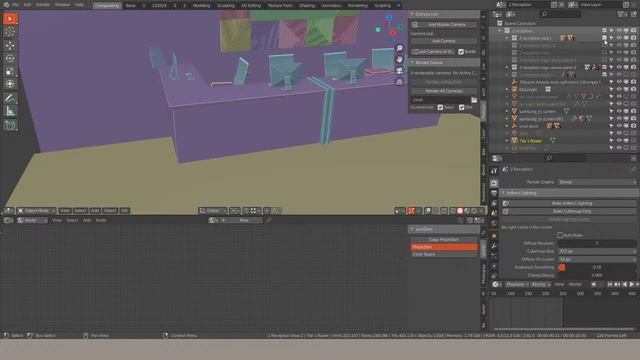
Task: Toggle exclude checkbox of top 2 Reception collection
Action: tap(604, 31)
